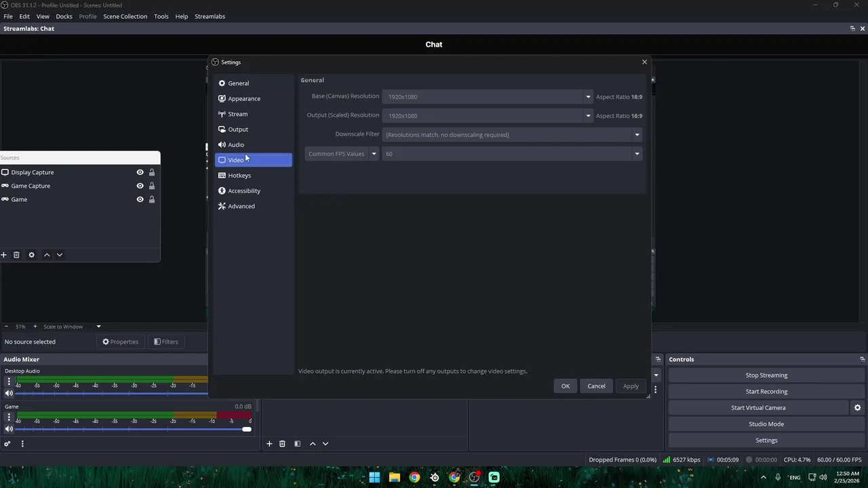868x488 pixels.
Task: Click the green Streamlabs taskbar icon
Action: (x=494, y=477)
